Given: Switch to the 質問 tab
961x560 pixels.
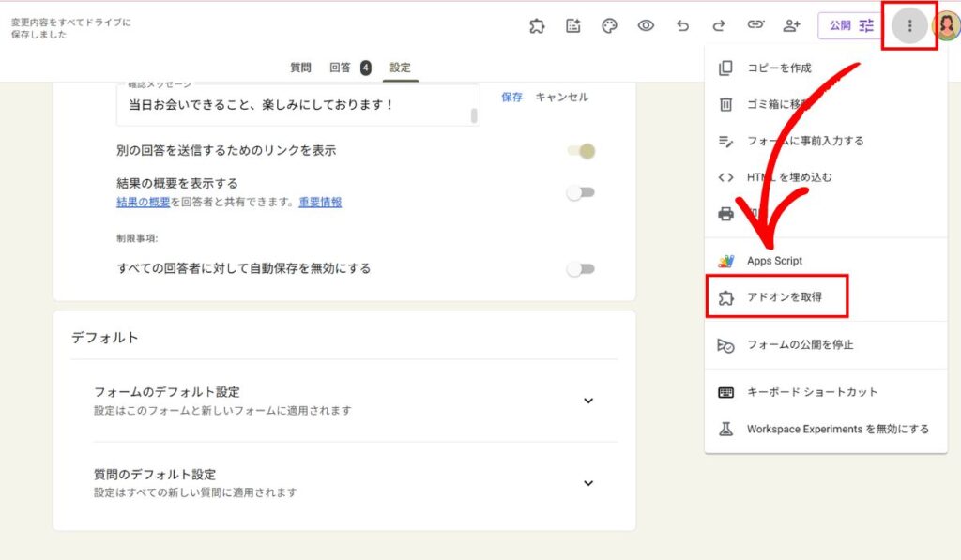Looking at the screenshot, I should 300,68.
